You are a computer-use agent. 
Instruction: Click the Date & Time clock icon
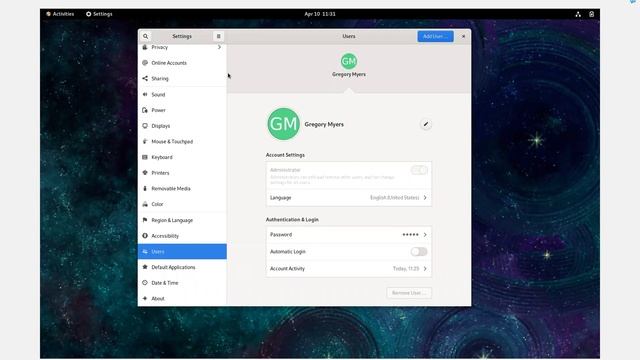click(x=145, y=282)
